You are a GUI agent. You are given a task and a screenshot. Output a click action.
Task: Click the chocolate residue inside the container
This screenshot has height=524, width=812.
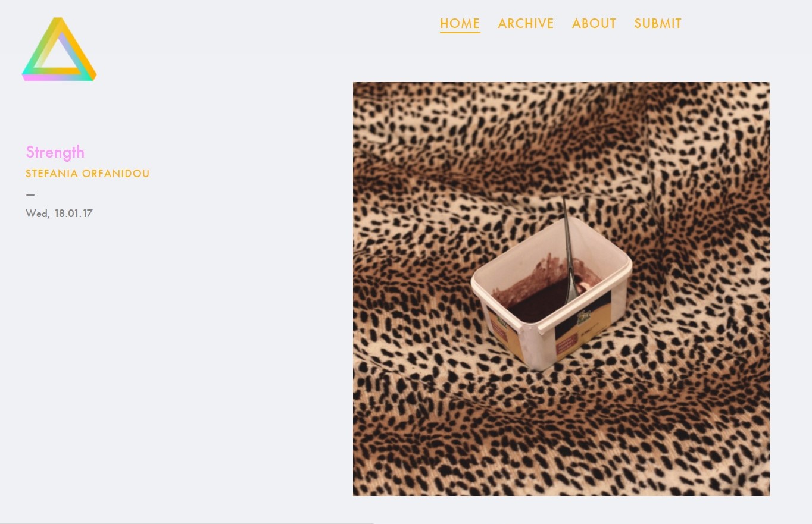click(539, 297)
